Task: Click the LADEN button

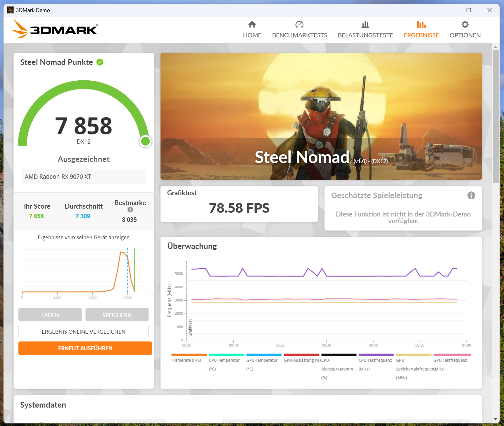Action: (50, 315)
